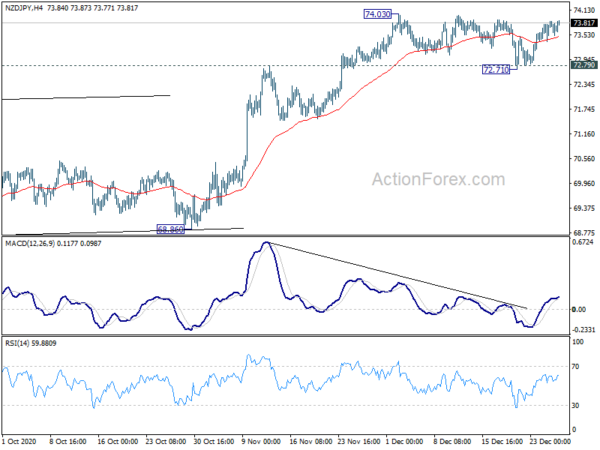This screenshot has width=600, height=450.
Task: Click the 9 Nov 00:00 date label
Action: point(262,441)
